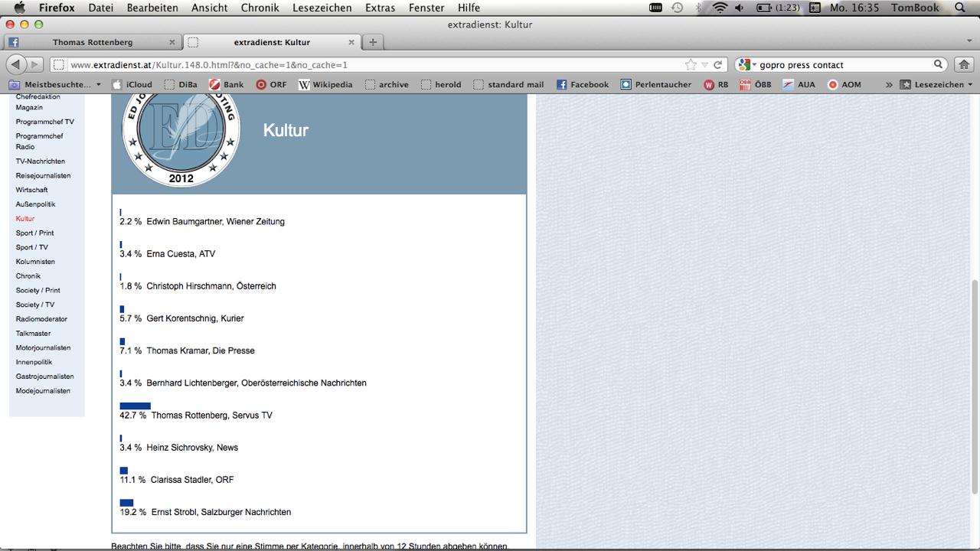Open the Bluetooth menu bar icon
The width and height of the screenshot is (980, 551).
698,8
